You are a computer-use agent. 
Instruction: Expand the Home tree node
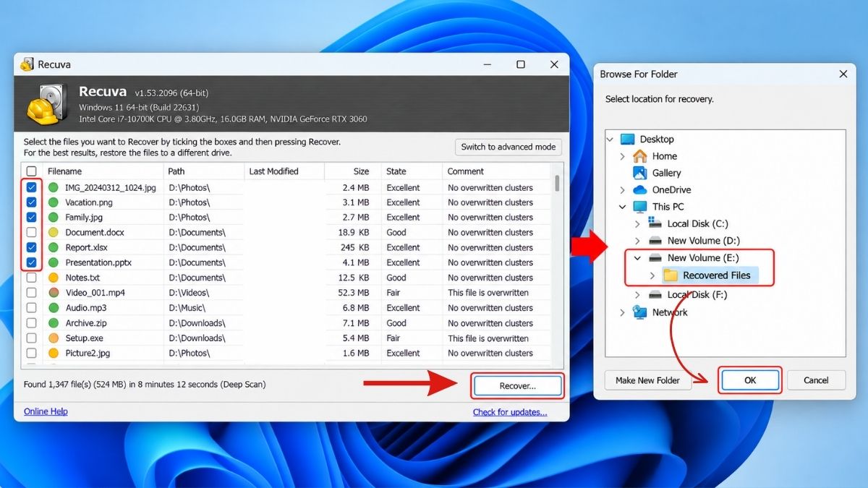click(623, 156)
